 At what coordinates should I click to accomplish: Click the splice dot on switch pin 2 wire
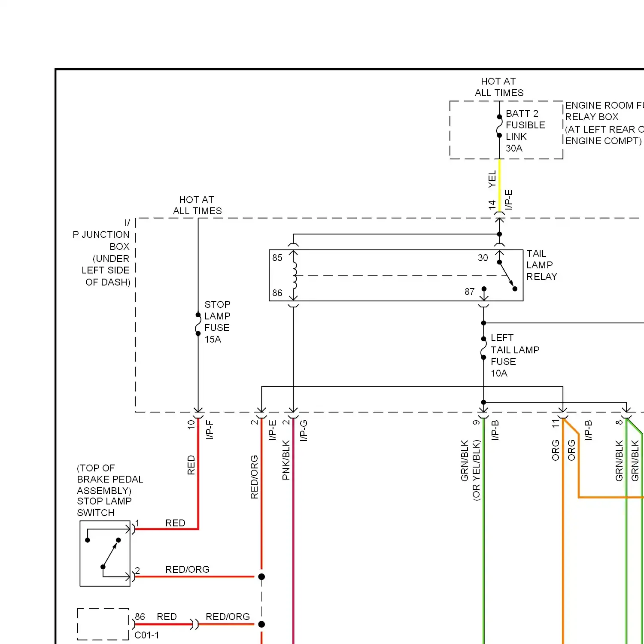pyautogui.click(x=261, y=577)
